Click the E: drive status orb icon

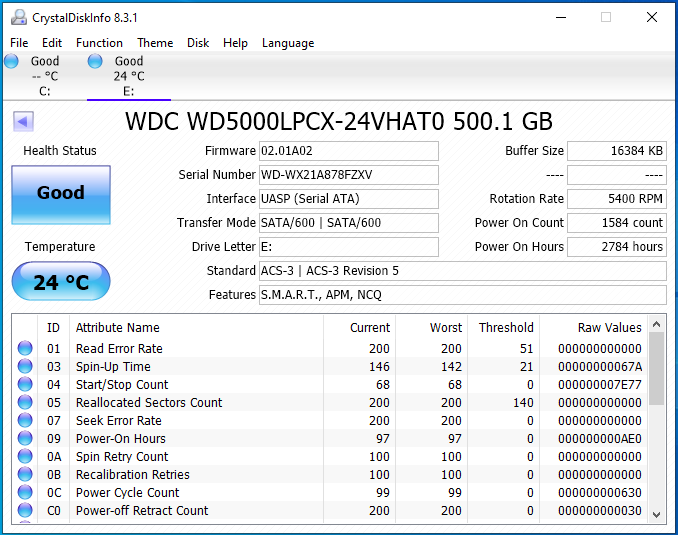click(95, 61)
